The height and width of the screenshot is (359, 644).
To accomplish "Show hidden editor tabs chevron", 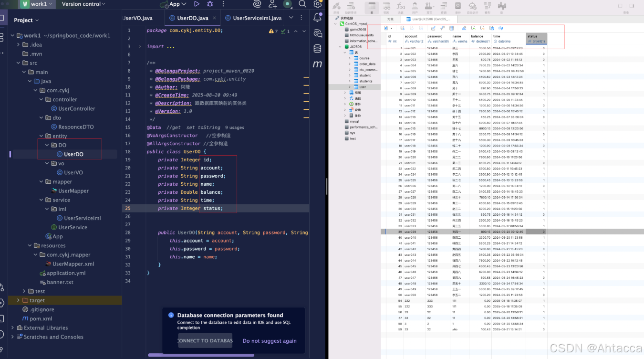I will [x=291, y=18].
